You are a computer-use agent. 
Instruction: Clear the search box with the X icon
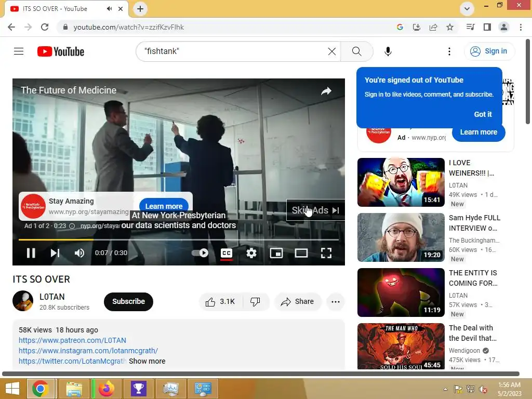click(x=332, y=51)
